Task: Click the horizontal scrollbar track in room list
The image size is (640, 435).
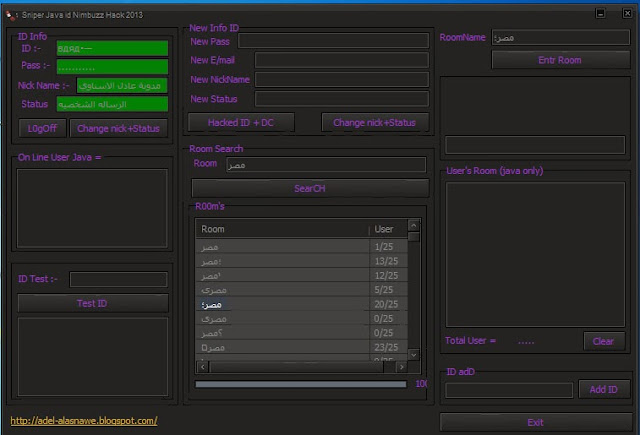Action: tap(302, 367)
